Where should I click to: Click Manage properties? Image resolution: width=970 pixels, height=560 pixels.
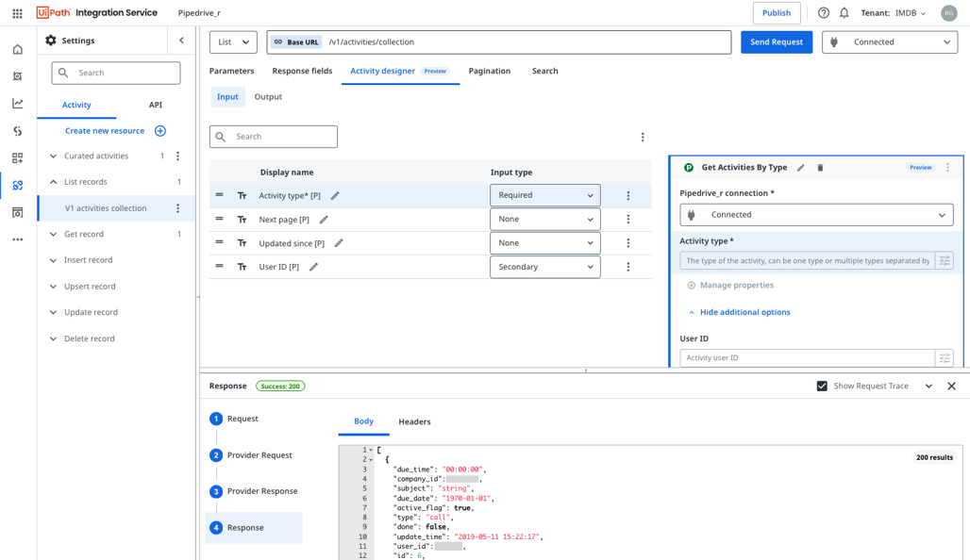736,285
